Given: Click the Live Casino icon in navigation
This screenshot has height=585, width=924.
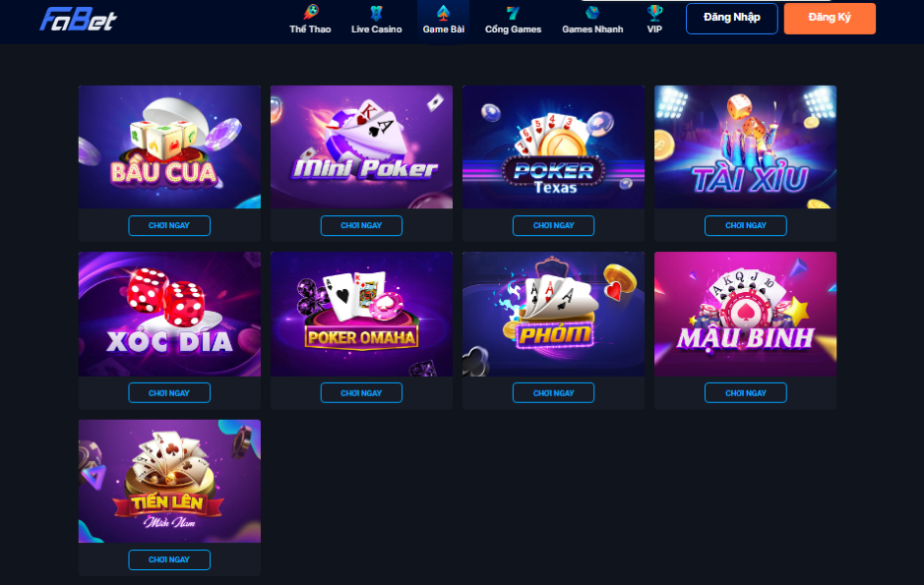Looking at the screenshot, I should tap(376, 13).
